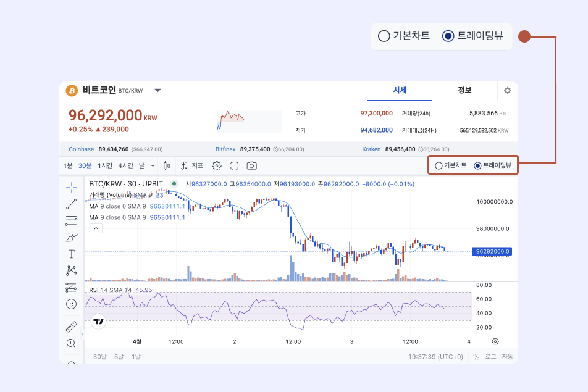Set the interval to 1분

tap(68, 165)
